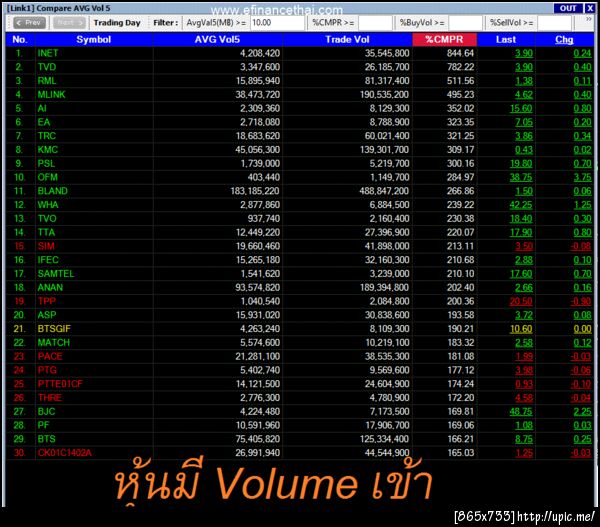Viewport: 600px width, 527px height.
Task: Click INET %CMPR value 844.64
Action: point(460,53)
